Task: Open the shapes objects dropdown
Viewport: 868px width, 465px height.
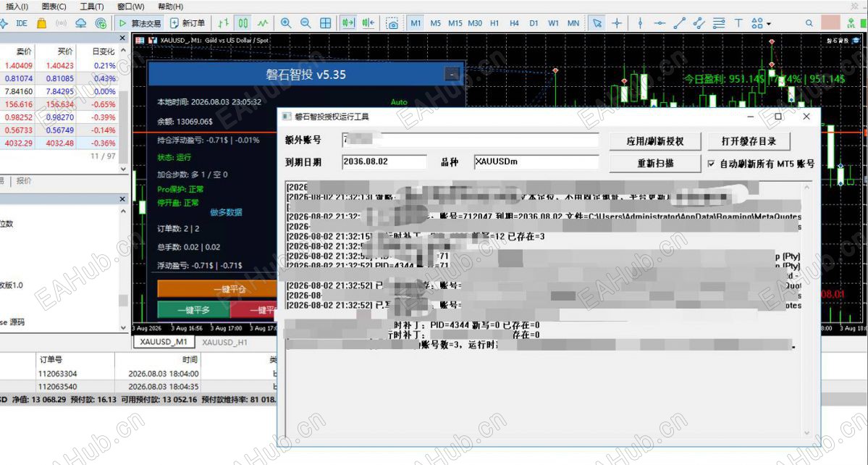Action: pyautogui.click(x=761, y=23)
